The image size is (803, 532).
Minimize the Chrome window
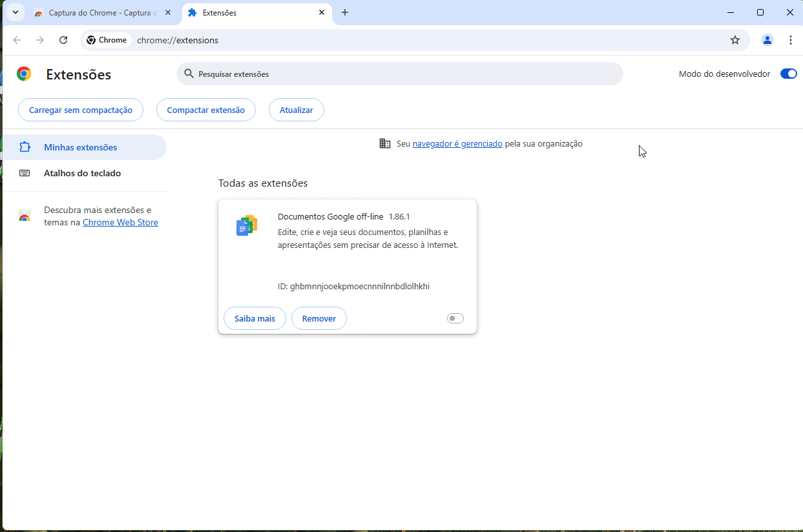(x=731, y=12)
